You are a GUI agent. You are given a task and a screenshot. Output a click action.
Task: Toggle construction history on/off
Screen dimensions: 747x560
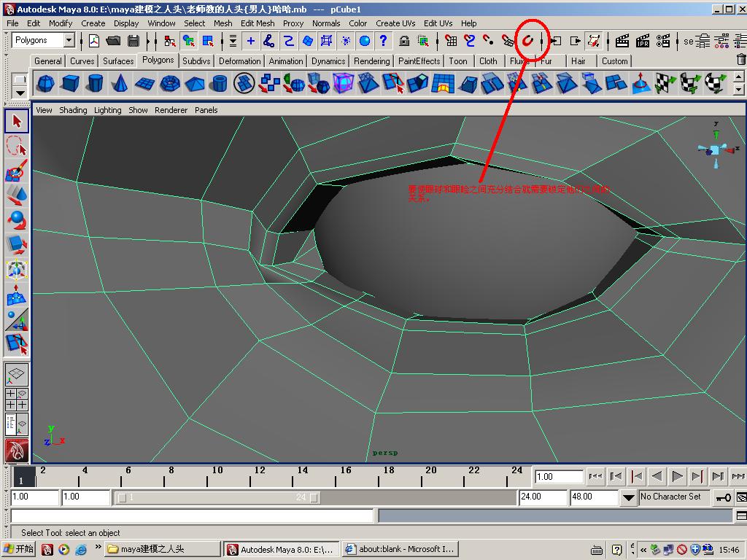click(594, 41)
